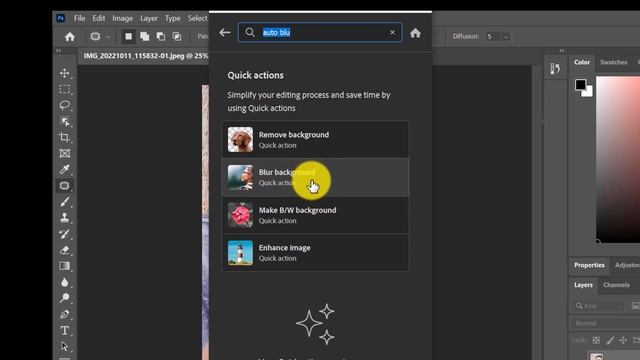
Task: Click the Photoshop logo icon
Action: [60, 18]
